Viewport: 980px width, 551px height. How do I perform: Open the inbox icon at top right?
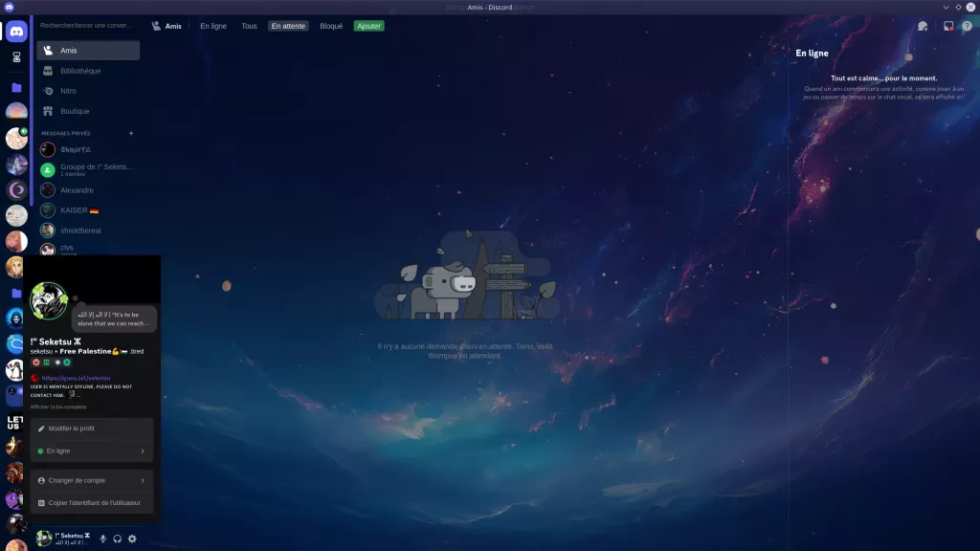coord(948,26)
